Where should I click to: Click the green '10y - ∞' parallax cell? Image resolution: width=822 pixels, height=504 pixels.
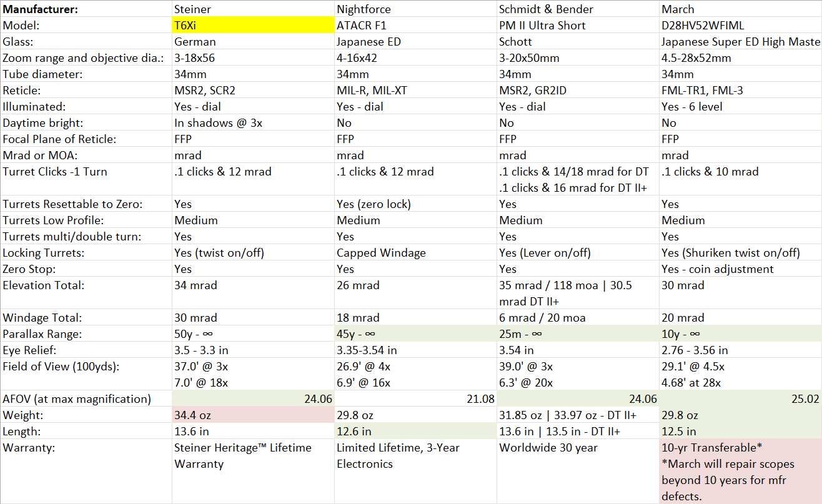(x=741, y=334)
